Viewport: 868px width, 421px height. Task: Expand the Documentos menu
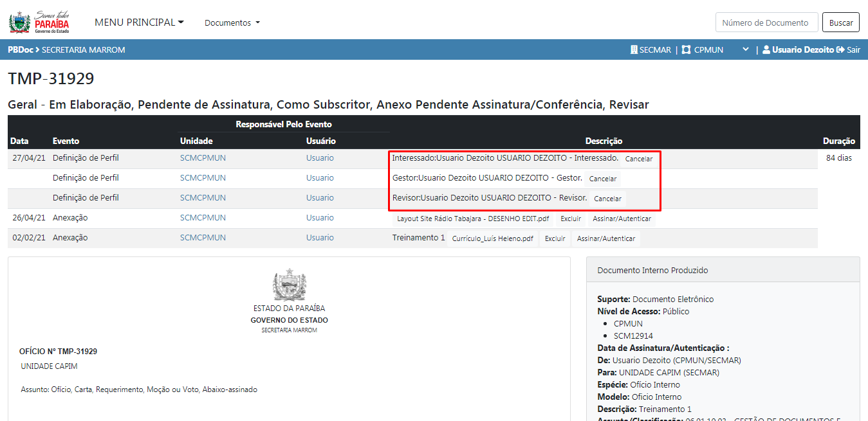point(232,22)
